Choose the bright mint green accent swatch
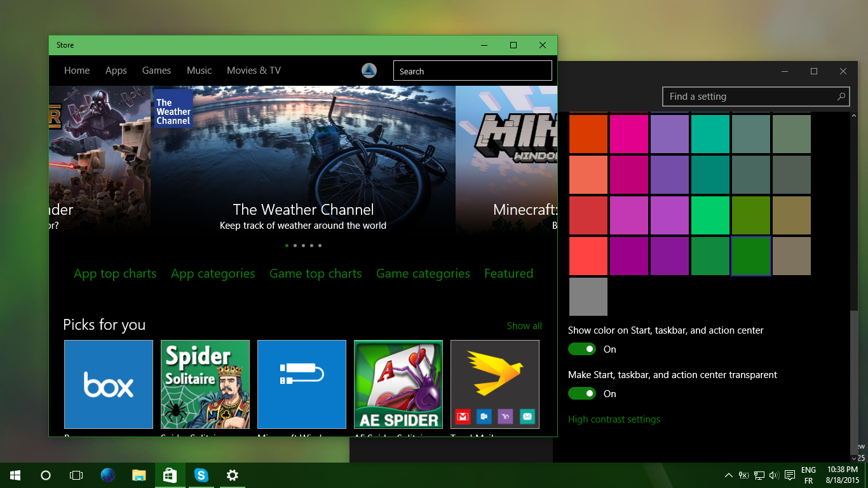 tap(710, 215)
